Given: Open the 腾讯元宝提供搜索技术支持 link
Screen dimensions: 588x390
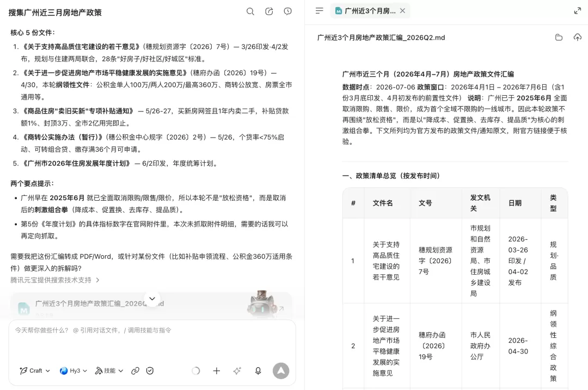Looking at the screenshot, I should pyautogui.click(x=51, y=280).
